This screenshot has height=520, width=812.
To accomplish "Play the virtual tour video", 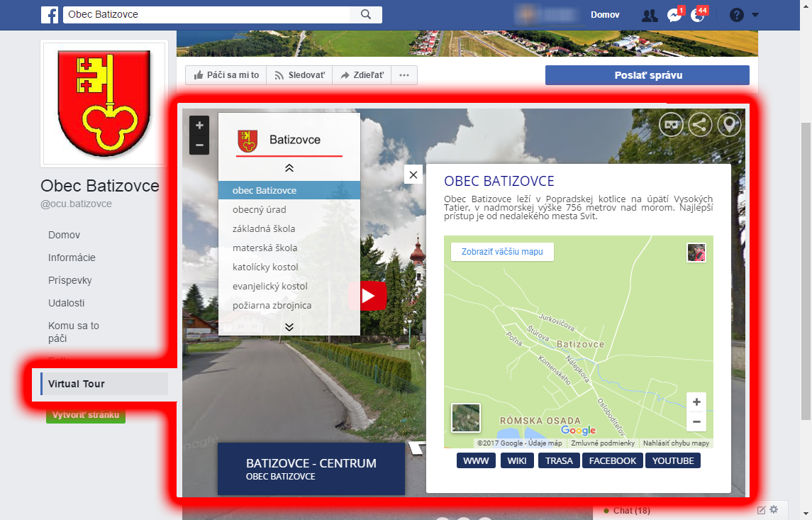I will click(367, 296).
